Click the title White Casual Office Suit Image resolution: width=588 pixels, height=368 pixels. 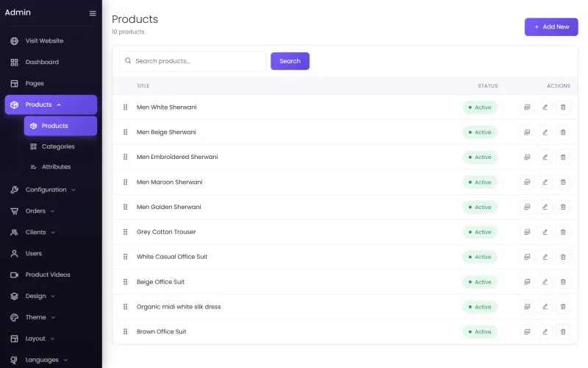coord(172,257)
